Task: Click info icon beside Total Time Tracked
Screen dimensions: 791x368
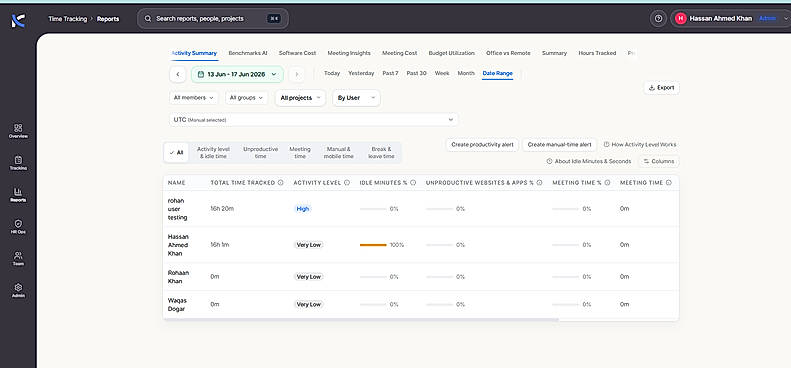Action: tap(280, 183)
